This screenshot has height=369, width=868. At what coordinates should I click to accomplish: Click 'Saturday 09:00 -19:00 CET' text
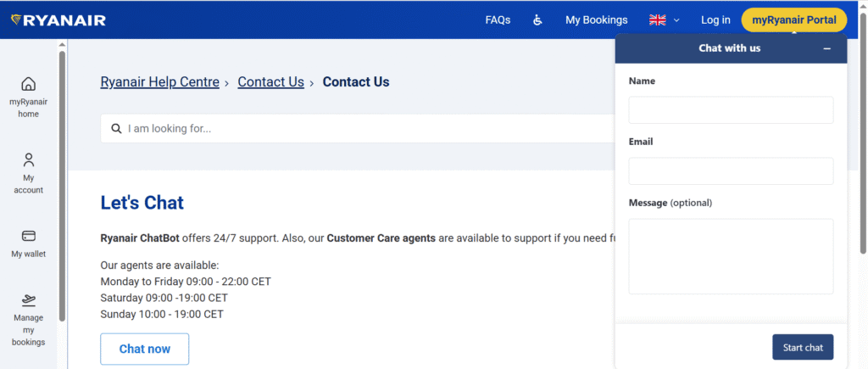(x=164, y=298)
